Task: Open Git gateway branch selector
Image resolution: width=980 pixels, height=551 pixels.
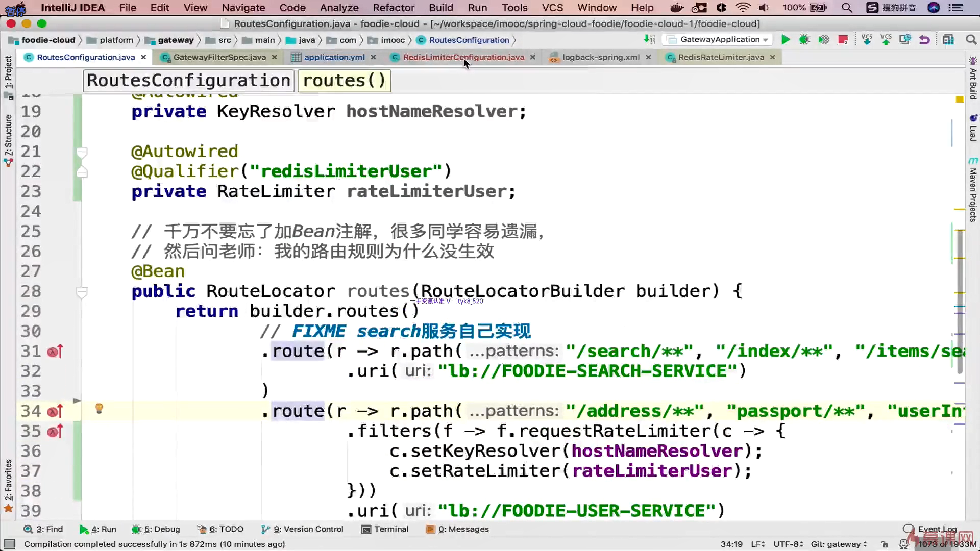Action: (839, 544)
